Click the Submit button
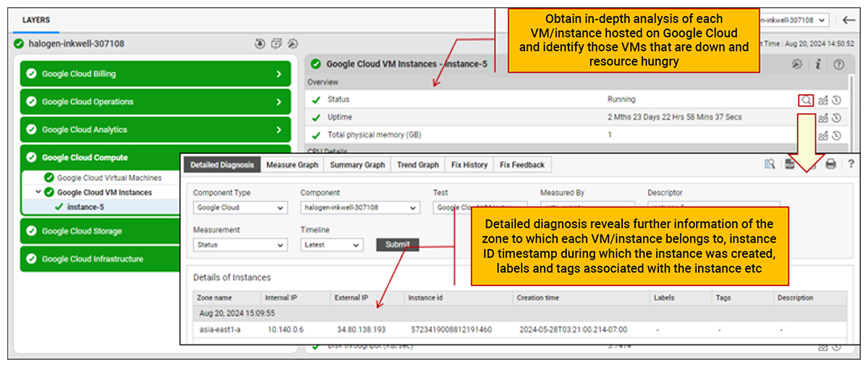 coord(397,245)
